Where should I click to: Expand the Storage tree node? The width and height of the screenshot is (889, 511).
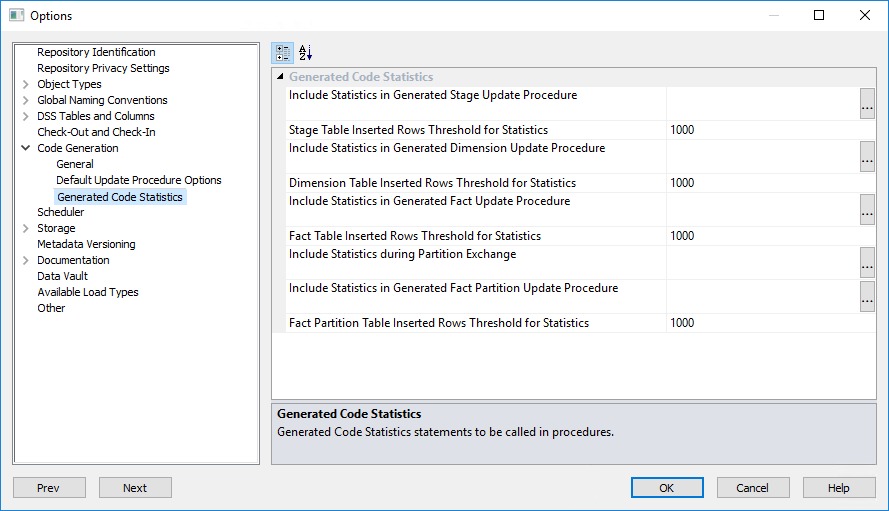coord(25,228)
